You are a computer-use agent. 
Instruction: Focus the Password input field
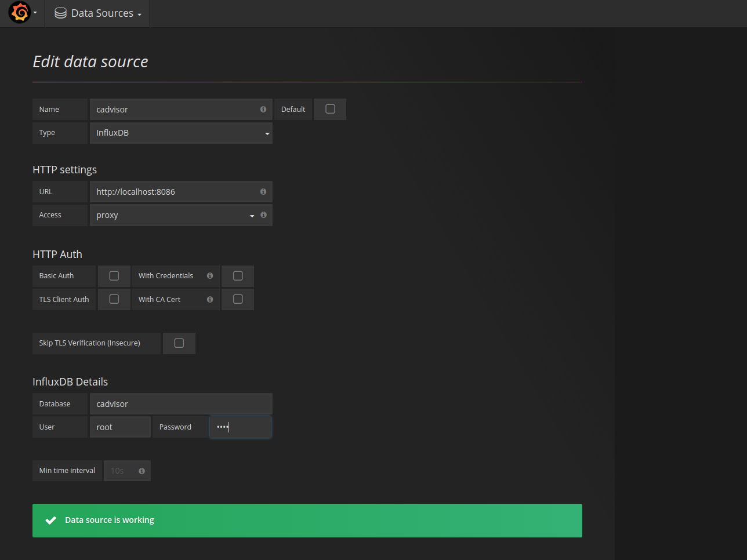pos(240,427)
